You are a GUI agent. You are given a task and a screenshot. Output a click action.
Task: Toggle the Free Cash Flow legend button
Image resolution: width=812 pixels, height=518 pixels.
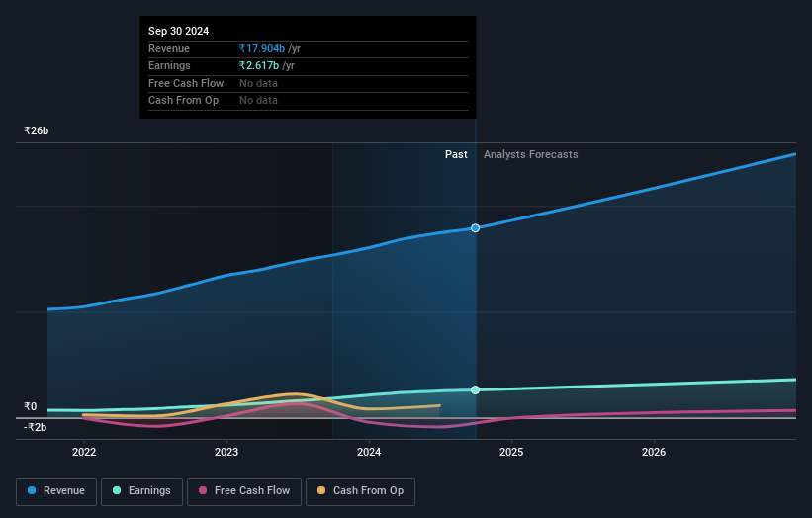pos(244,491)
